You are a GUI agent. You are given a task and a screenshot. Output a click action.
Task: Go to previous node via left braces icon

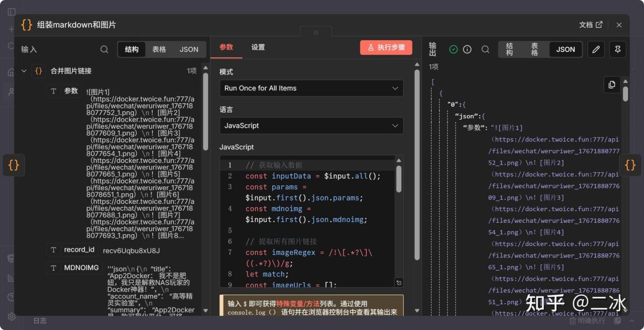pyautogui.click(x=14, y=165)
